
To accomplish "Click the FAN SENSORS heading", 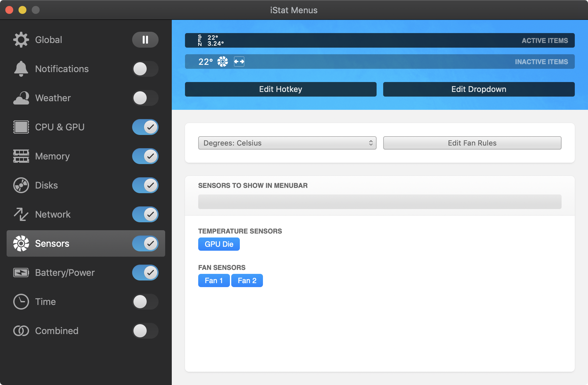I will tap(222, 268).
